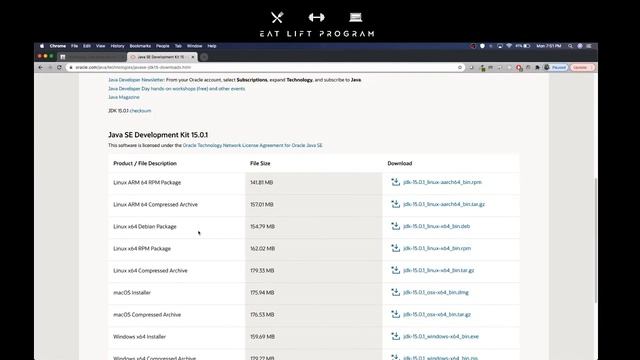Open the Help menu

tap(211, 46)
